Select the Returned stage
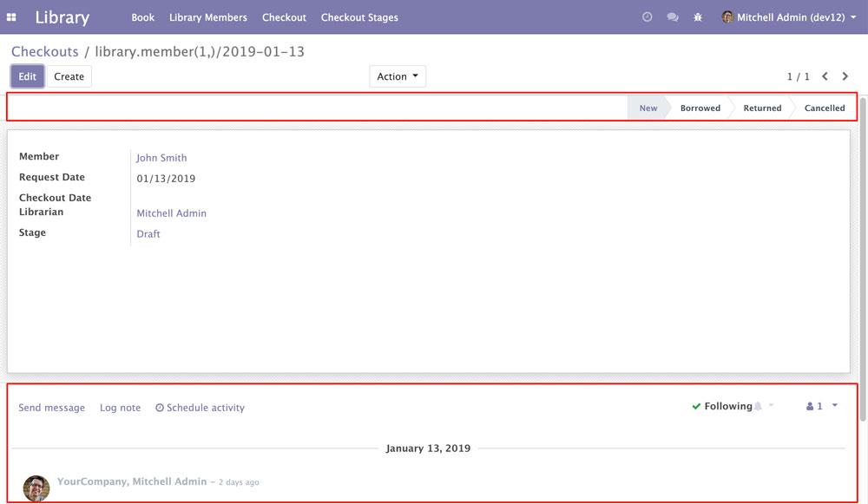The width and height of the screenshot is (868, 504). pos(762,108)
